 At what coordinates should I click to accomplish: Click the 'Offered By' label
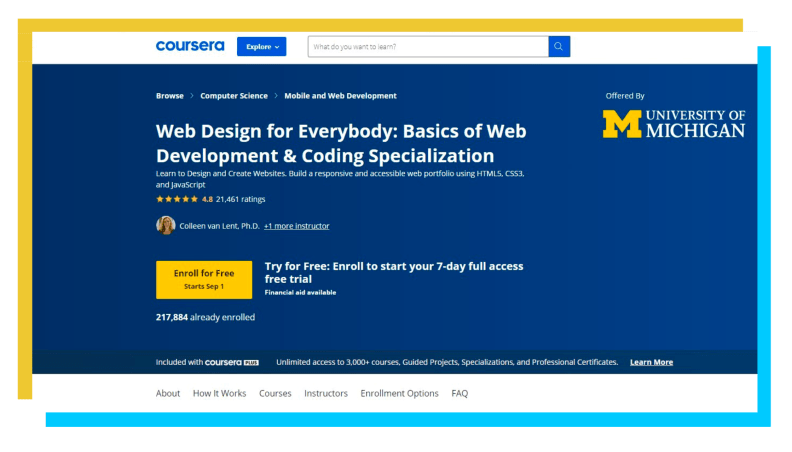pyautogui.click(x=625, y=95)
